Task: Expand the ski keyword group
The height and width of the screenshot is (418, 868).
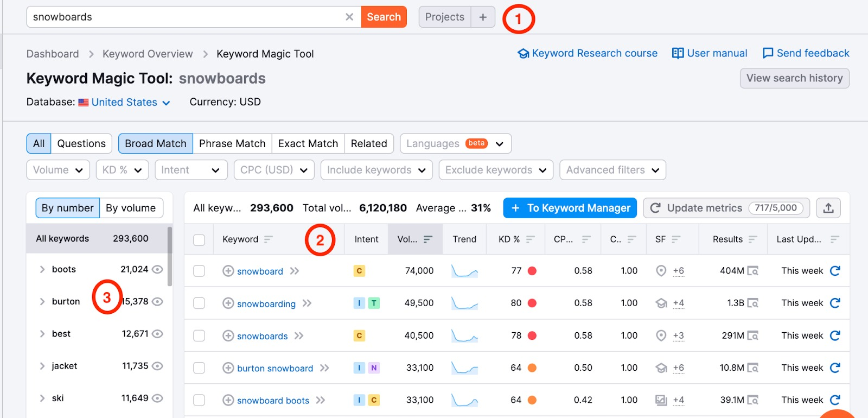Action: pos(42,398)
